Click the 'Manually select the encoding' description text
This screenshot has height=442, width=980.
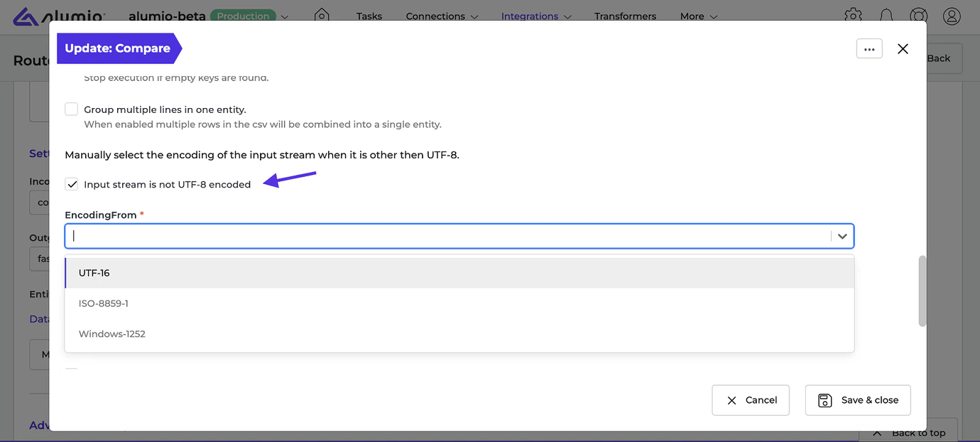pos(262,155)
